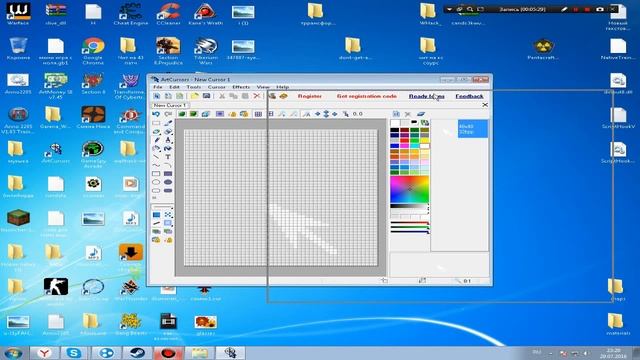Select the rectangular selection tool
Viewport: 640px width, 360px height.
coord(156,123)
